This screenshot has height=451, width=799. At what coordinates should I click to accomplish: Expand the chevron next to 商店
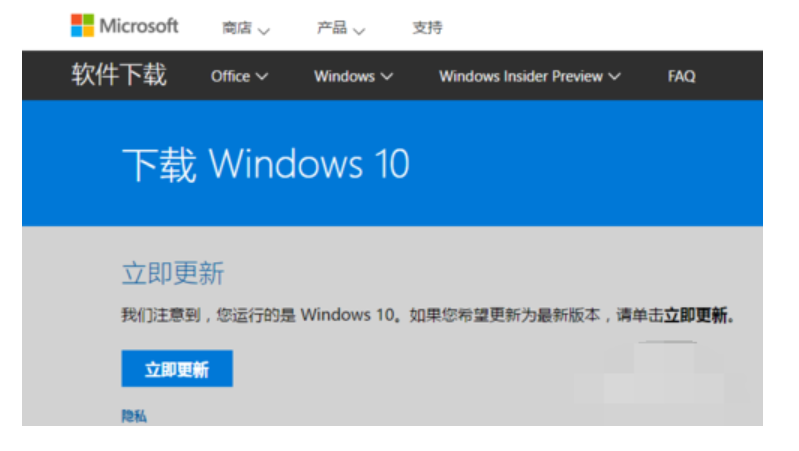(x=264, y=30)
